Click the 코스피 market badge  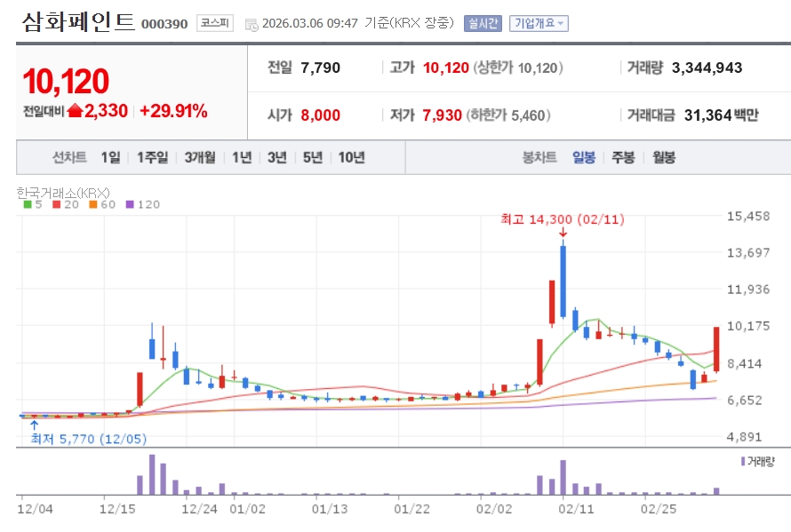pyautogui.click(x=215, y=23)
